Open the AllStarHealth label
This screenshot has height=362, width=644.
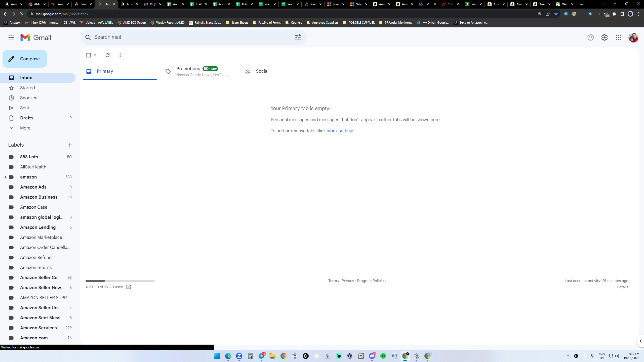click(38, 167)
